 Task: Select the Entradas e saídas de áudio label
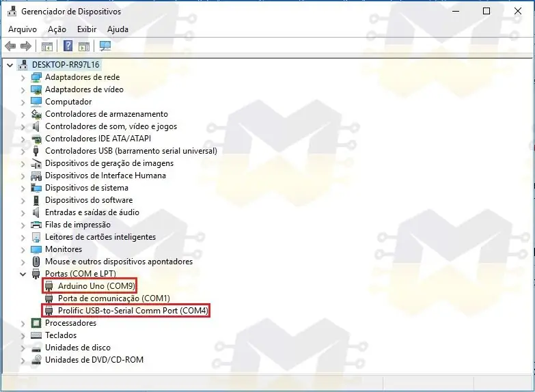click(92, 212)
